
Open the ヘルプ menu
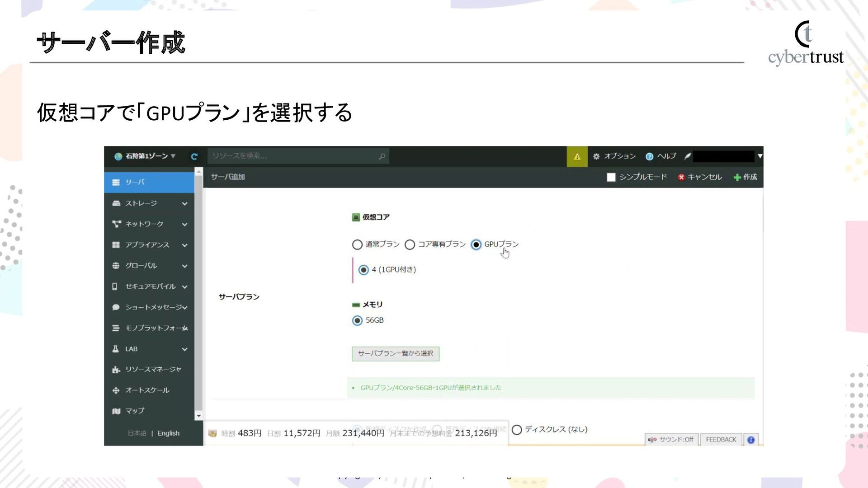point(661,156)
